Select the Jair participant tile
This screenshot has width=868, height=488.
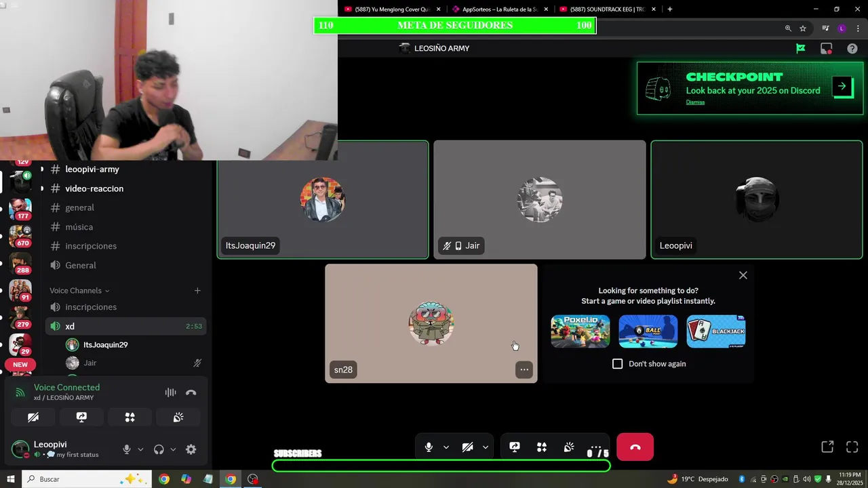pos(540,200)
